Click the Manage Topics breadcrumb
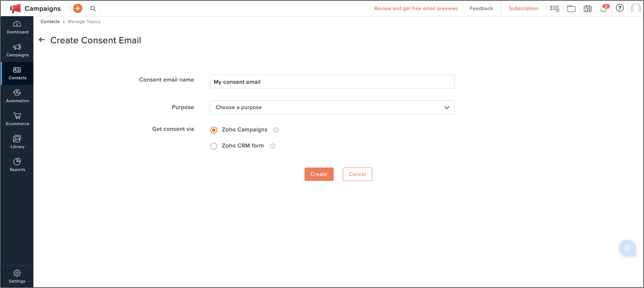The height and width of the screenshot is (288, 644). 84,22
